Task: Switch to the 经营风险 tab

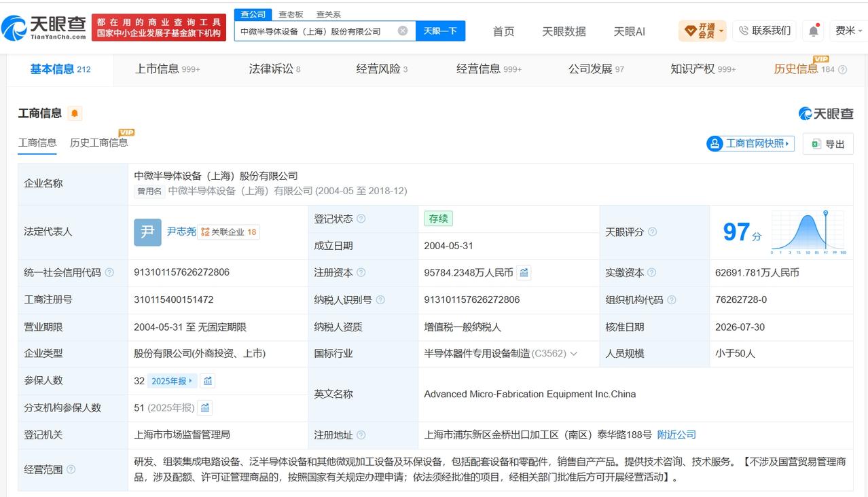Action: click(x=382, y=69)
